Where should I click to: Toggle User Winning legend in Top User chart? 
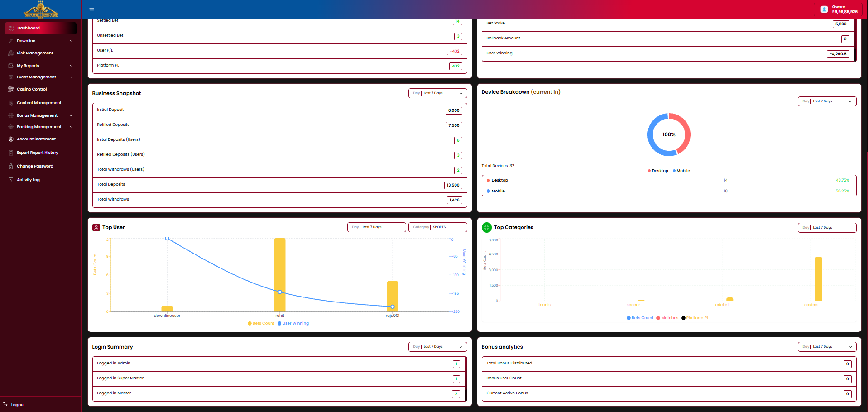(293, 323)
